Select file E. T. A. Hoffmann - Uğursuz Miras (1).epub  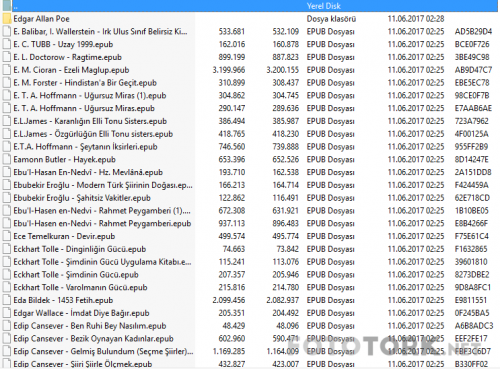click(x=90, y=95)
